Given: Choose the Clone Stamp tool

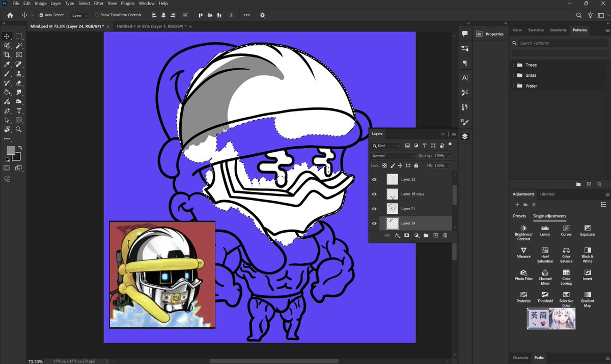Looking at the screenshot, I should click(19, 73).
